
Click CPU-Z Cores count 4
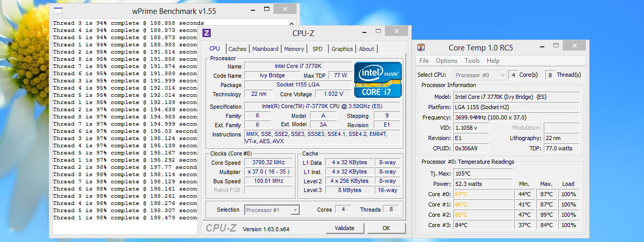coord(343,210)
